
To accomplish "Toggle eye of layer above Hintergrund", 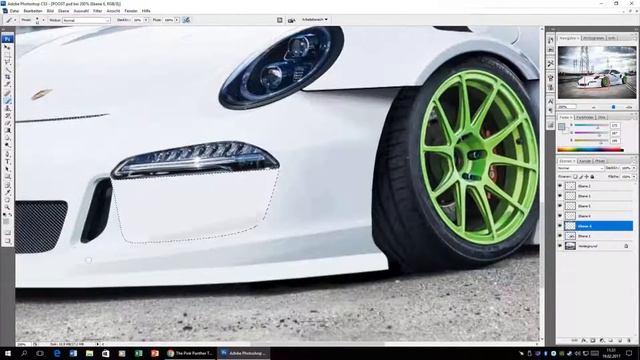I will click(x=560, y=236).
